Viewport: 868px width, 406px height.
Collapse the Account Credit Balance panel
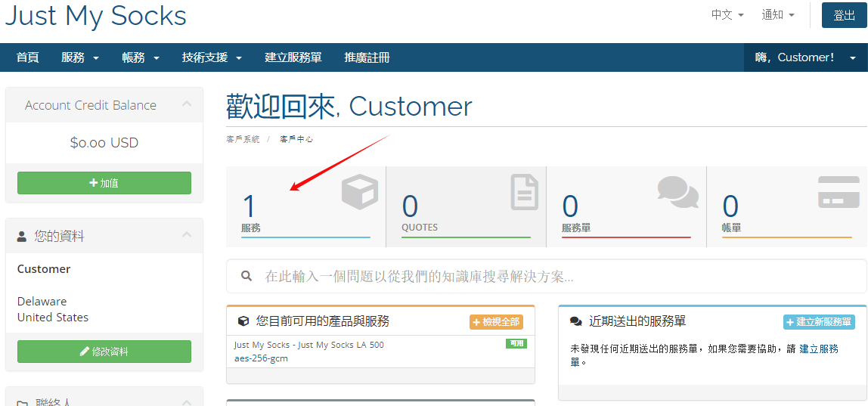tap(187, 105)
